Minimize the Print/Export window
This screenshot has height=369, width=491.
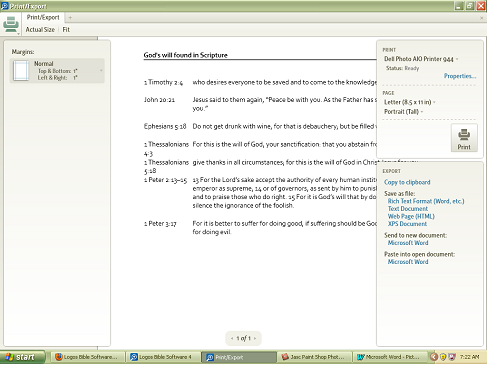(x=459, y=6)
